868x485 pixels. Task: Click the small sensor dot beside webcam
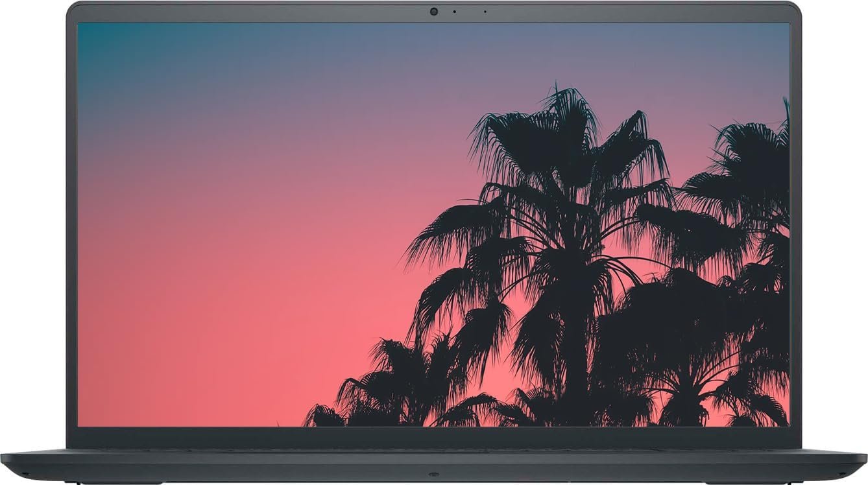pos(454,11)
